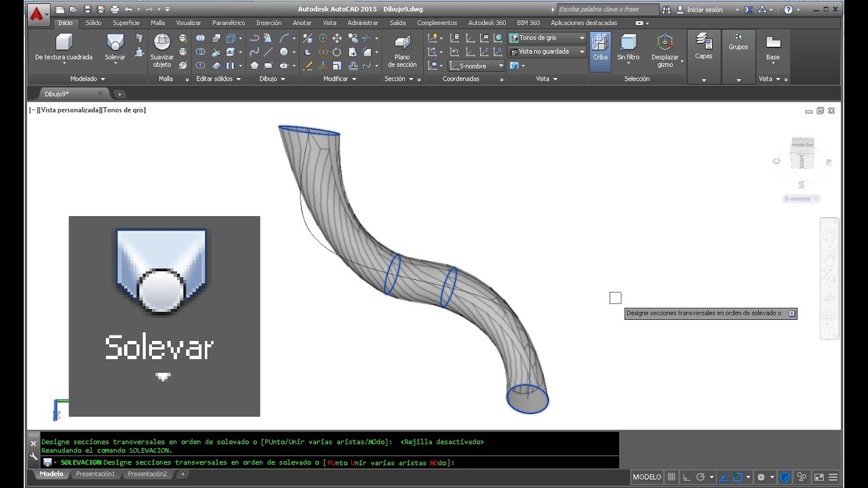
Task: Add a new drawing tab with plus button
Action: click(x=119, y=94)
